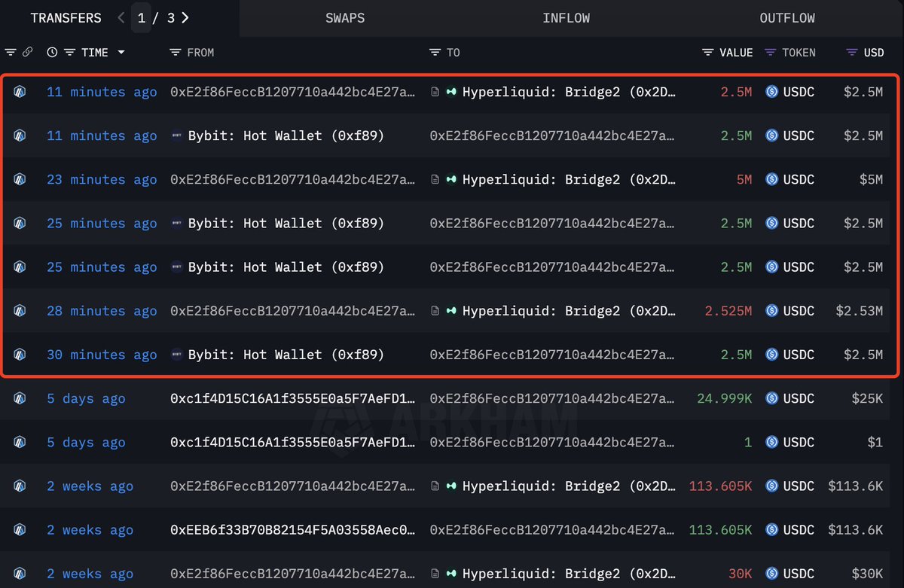Click the 5M value cell

coord(744,180)
